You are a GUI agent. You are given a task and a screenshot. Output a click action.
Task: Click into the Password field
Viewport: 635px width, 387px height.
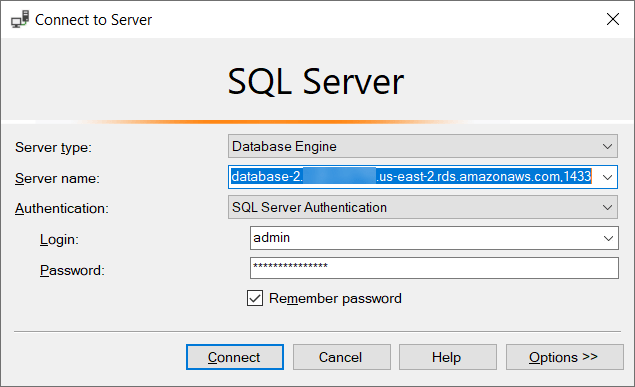point(434,268)
